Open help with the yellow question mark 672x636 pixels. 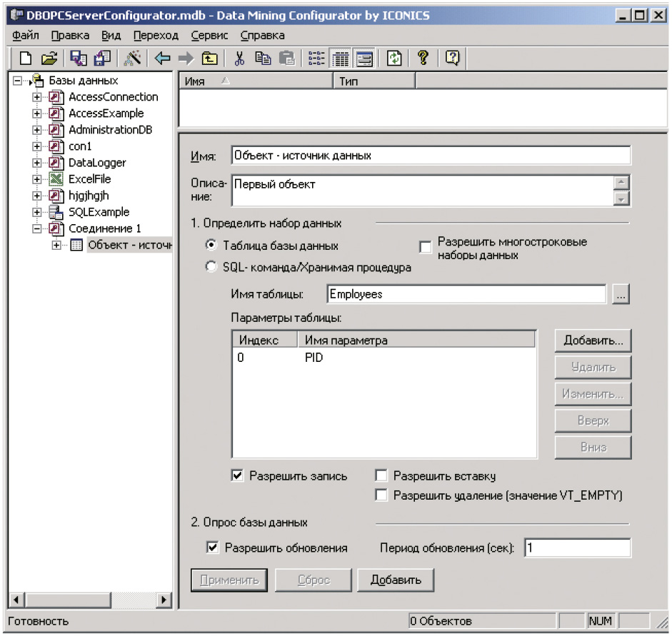(x=423, y=58)
